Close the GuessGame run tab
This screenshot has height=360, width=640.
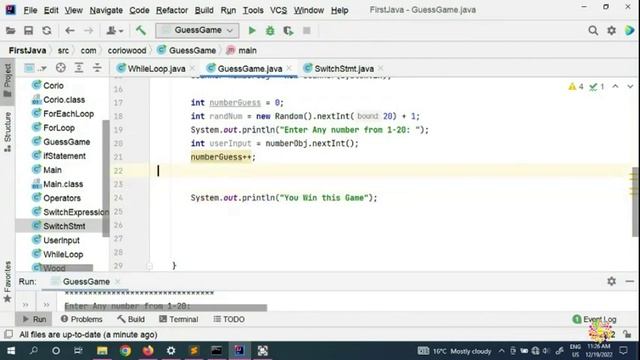click(x=118, y=282)
